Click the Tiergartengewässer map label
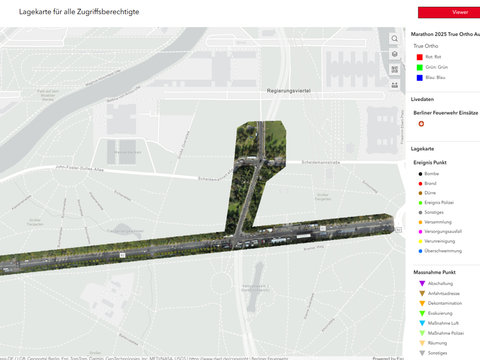Viewport: 480px width, 360px height. tap(125, 231)
